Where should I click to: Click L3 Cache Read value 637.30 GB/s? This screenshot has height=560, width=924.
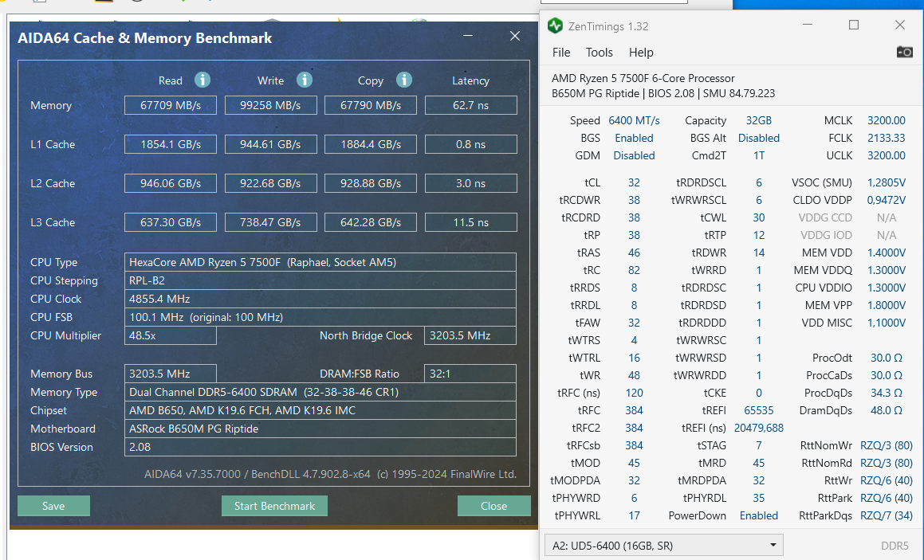coord(171,222)
